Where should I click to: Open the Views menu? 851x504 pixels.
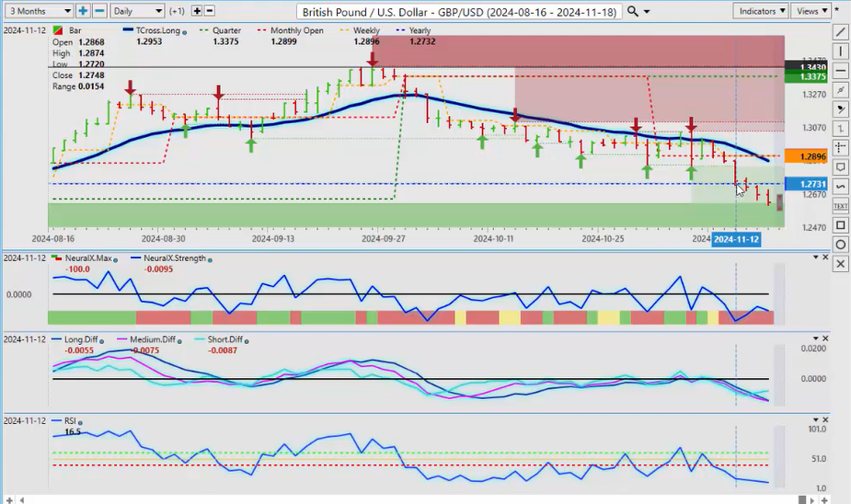click(811, 11)
